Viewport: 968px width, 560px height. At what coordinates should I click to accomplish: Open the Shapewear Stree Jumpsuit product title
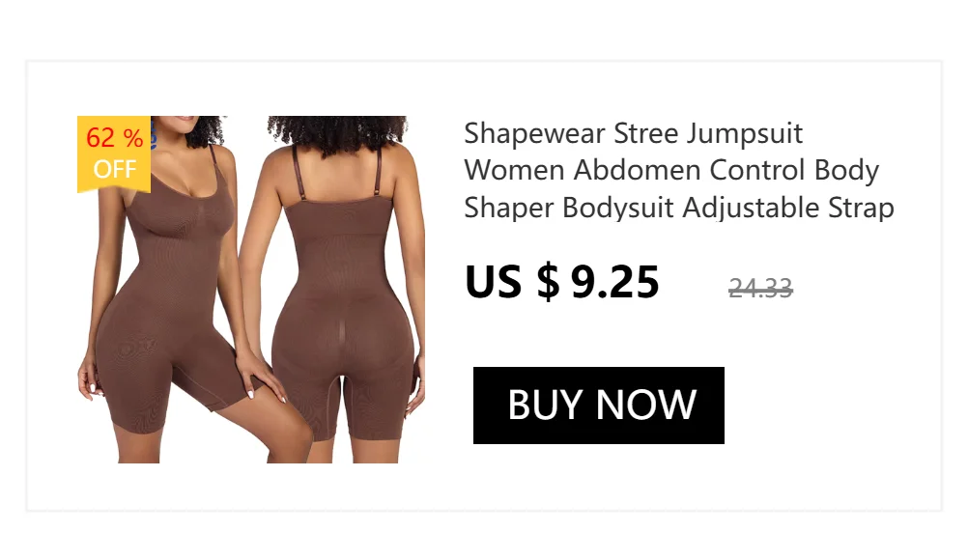(679, 170)
